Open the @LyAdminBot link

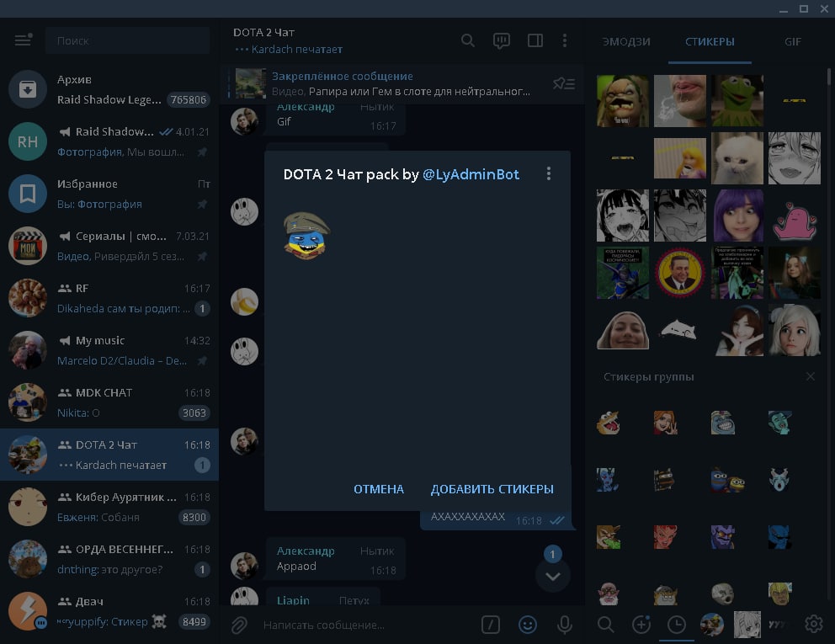(x=471, y=174)
